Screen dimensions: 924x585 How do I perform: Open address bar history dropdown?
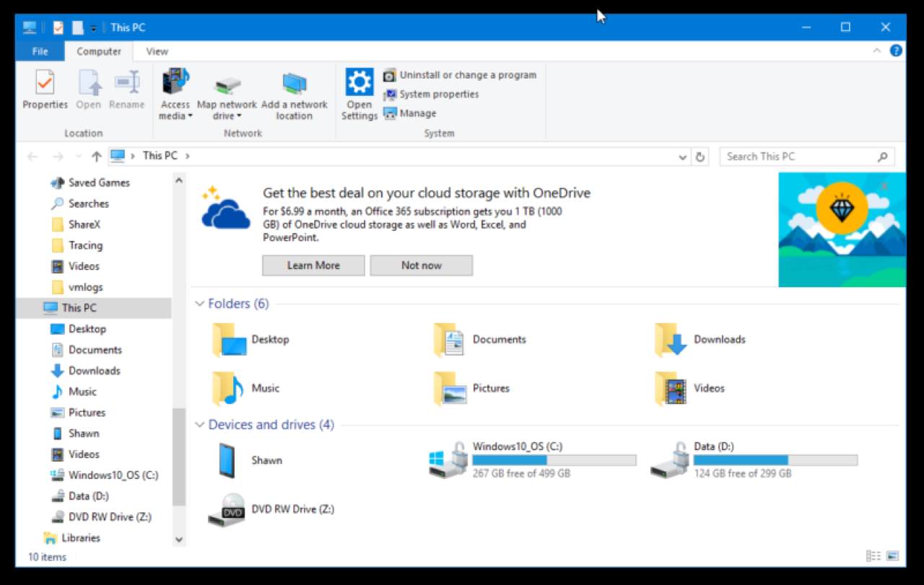pyautogui.click(x=683, y=157)
